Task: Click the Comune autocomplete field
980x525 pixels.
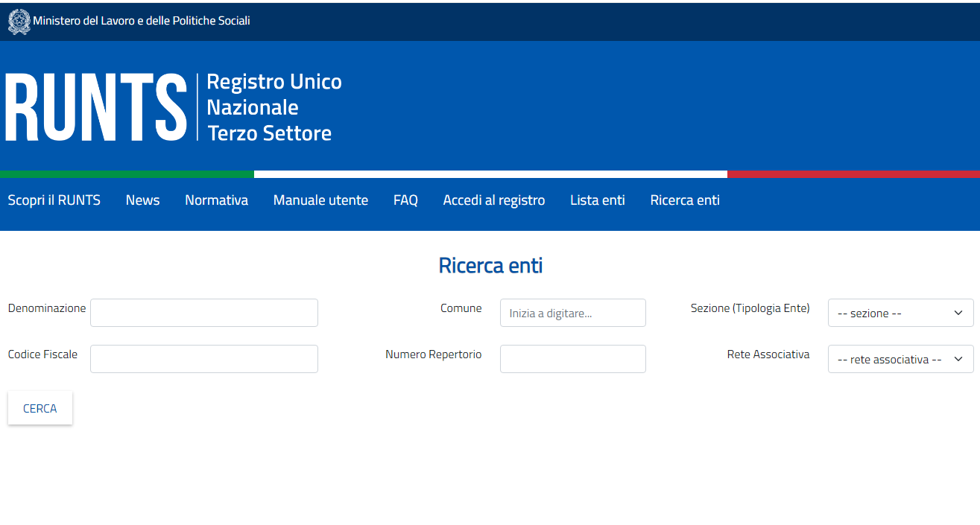Action: click(x=573, y=313)
